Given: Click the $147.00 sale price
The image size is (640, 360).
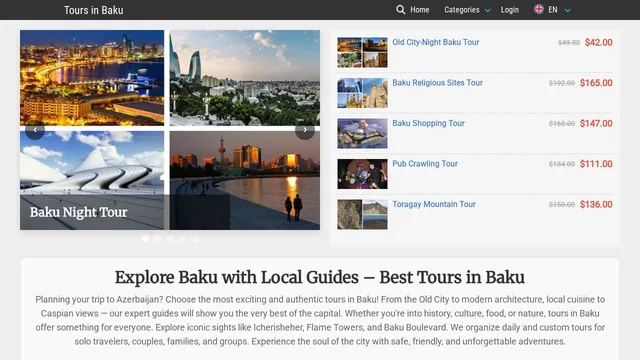Looking at the screenshot, I should pyautogui.click(x=596, y=123).
